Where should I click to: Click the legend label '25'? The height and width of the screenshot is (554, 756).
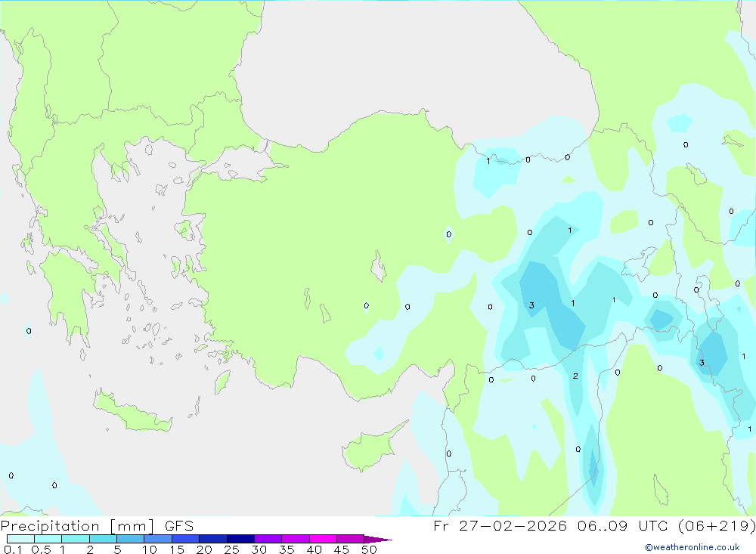point(231,549)
